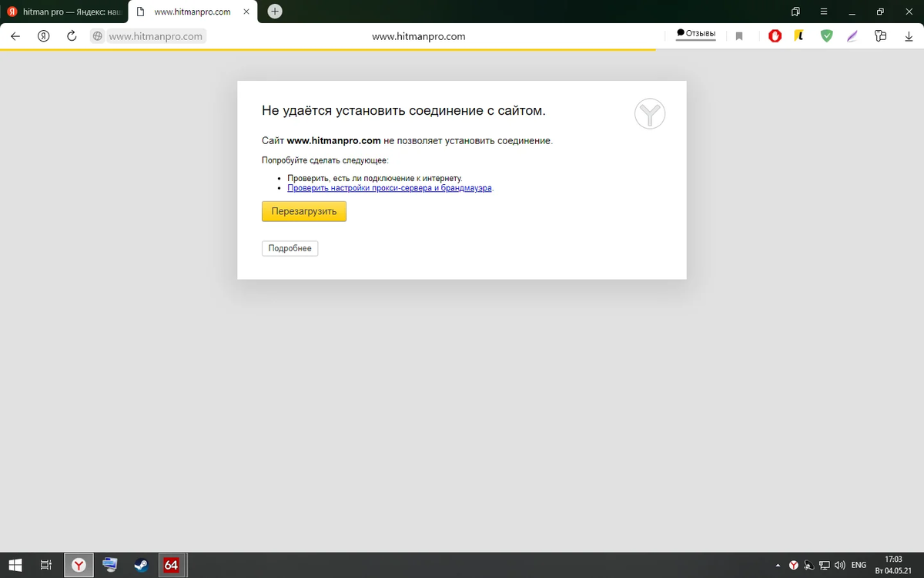Open the red '64' app on taskbar
Image resolution: width=924 pixels, height=578 pixels.
(171, 565)
